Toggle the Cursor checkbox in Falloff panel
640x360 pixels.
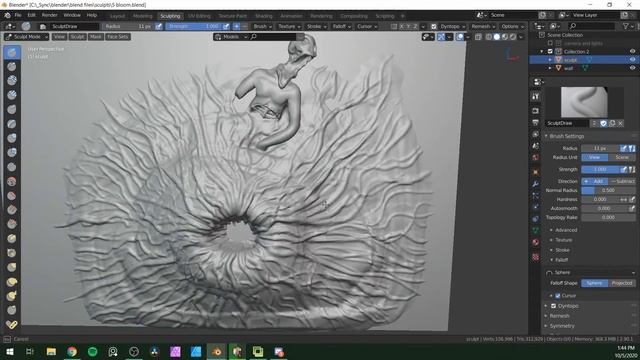click(558, 296)
